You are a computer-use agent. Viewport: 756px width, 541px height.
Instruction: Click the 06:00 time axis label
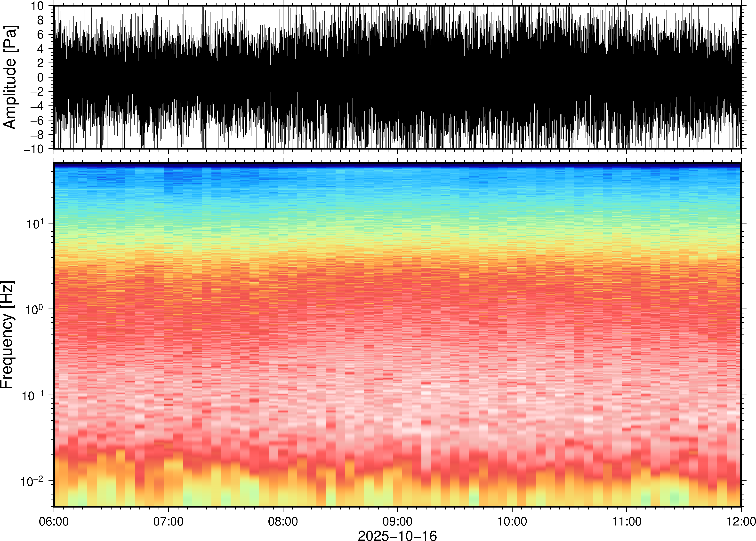click(54, 521)
